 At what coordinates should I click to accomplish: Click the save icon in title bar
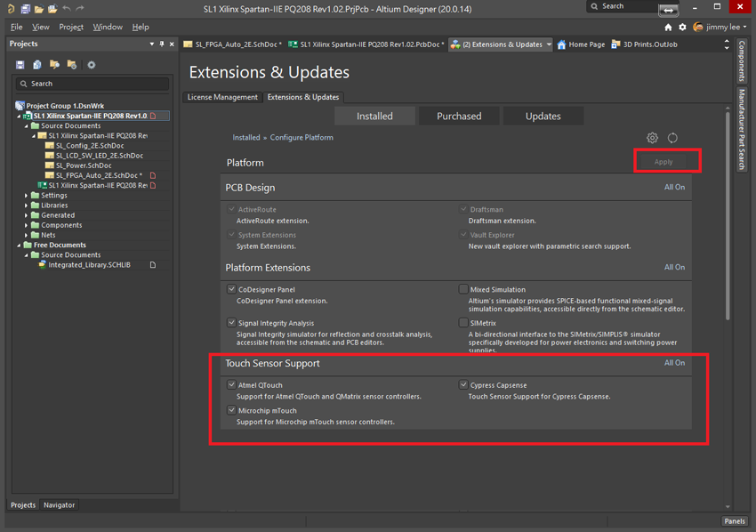[x=26, y=9]
